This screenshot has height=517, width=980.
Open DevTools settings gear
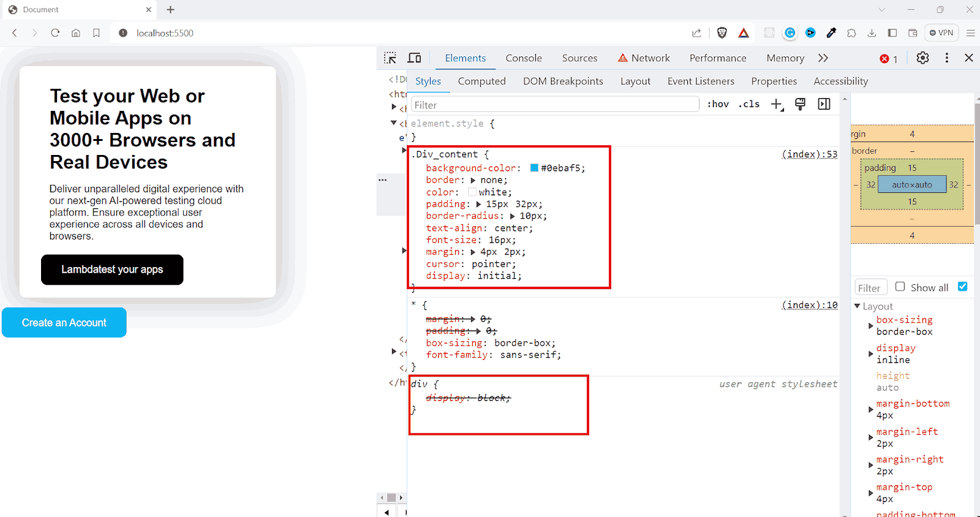click(922, 58)
